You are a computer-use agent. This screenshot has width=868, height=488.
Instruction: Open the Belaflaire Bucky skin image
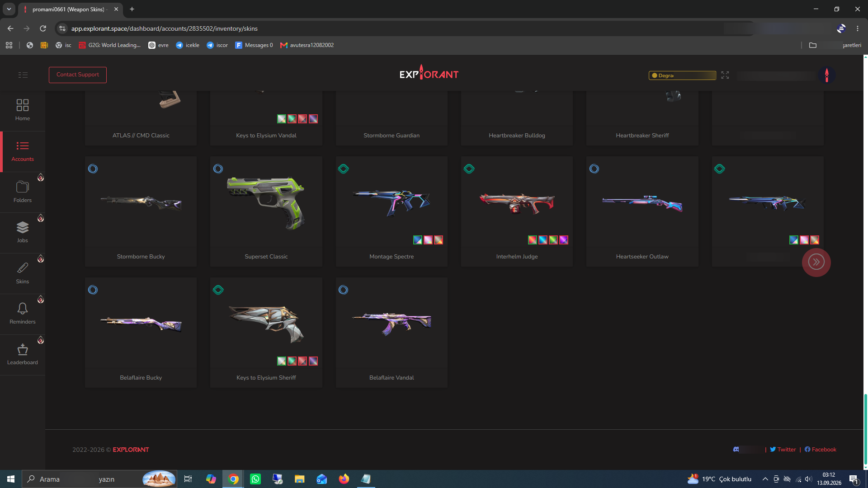(141, 324)
